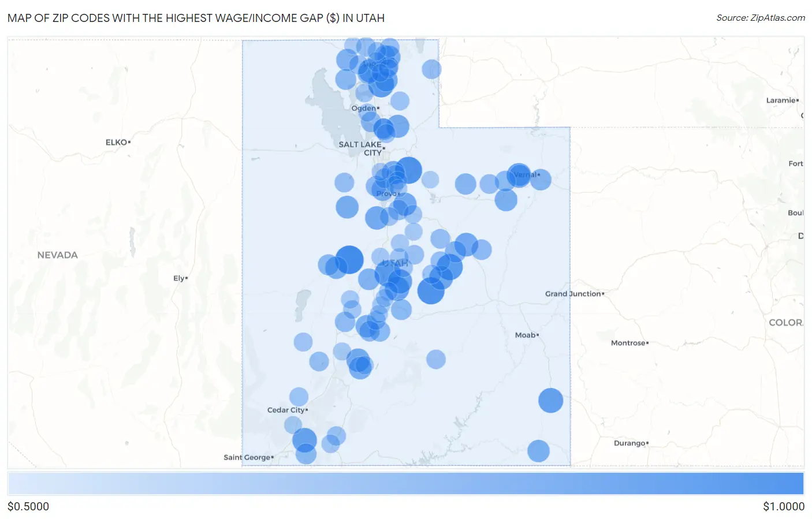812x519 pixels.
Task: Click the Durango city label
Action: [631, 443]
